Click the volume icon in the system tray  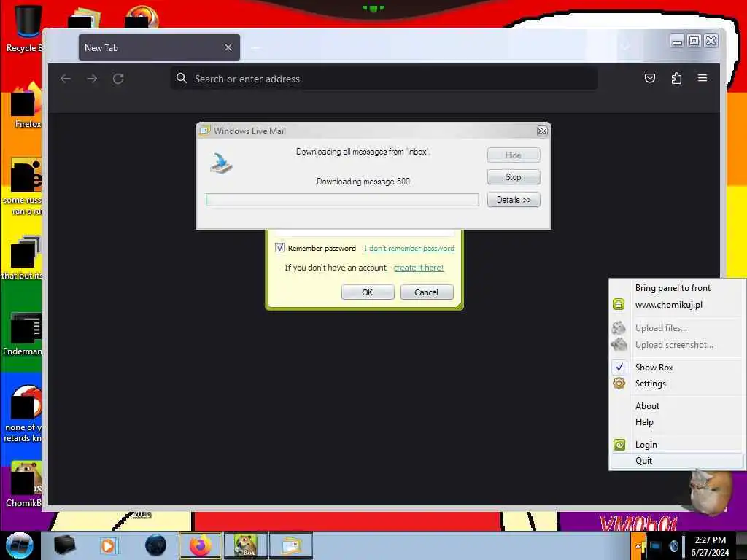pos(673,546)
